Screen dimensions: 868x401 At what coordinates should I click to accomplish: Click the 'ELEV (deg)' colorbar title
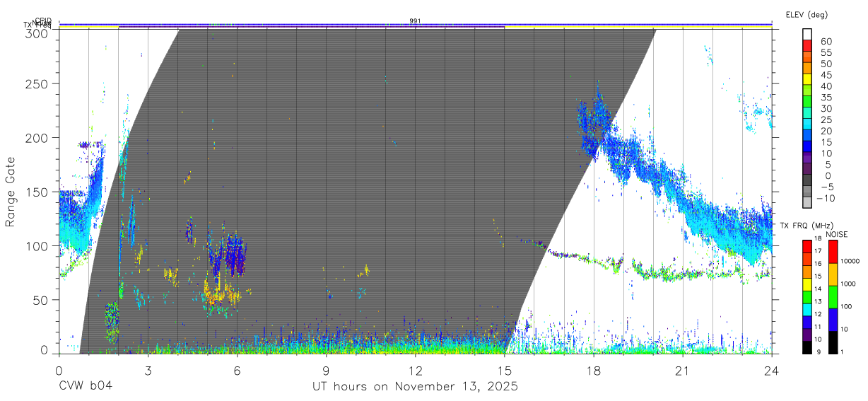807,14
